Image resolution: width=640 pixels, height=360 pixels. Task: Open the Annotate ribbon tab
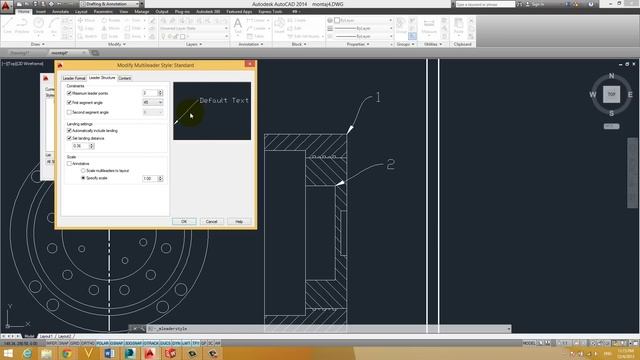[x=60, y=11]
